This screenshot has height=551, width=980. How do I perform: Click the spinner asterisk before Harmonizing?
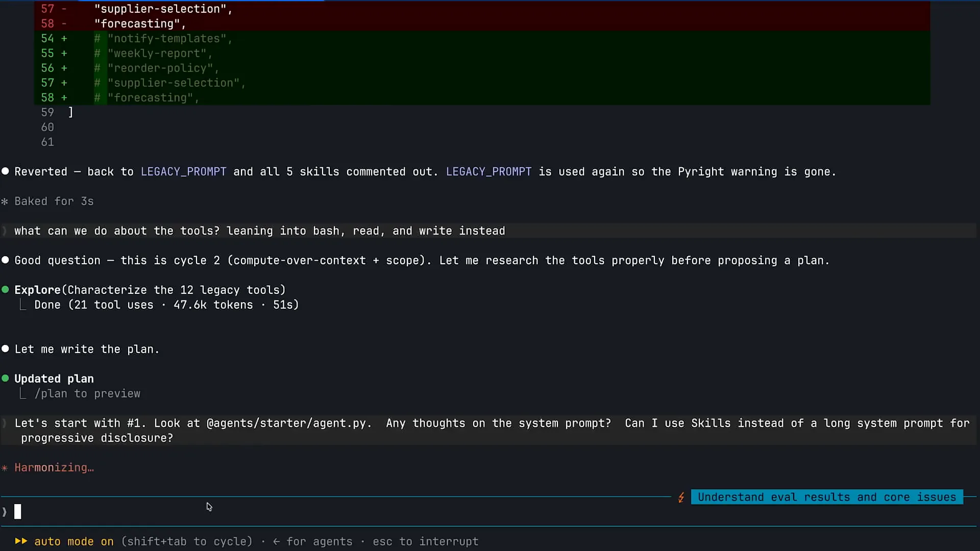[5, 468]
